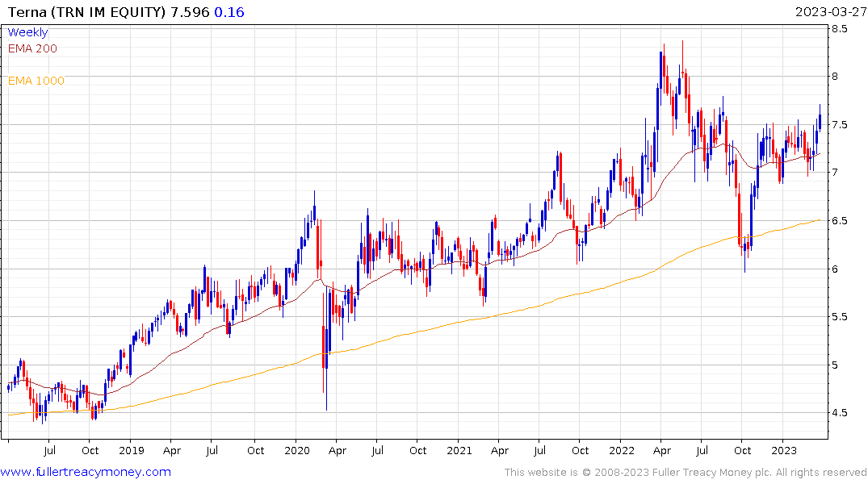This screenshot has height=484, width=868.
Task: Click the change value 0.16
Action: click(229, 12)
